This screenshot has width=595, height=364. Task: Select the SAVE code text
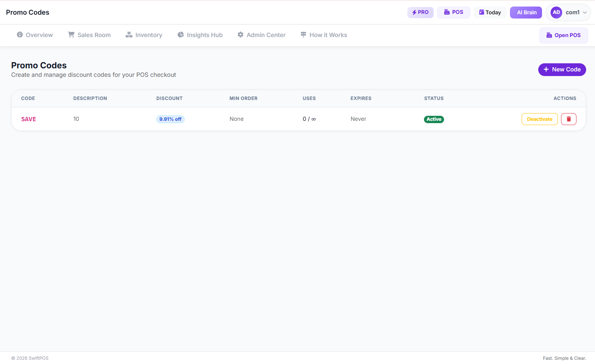(29, 119)
